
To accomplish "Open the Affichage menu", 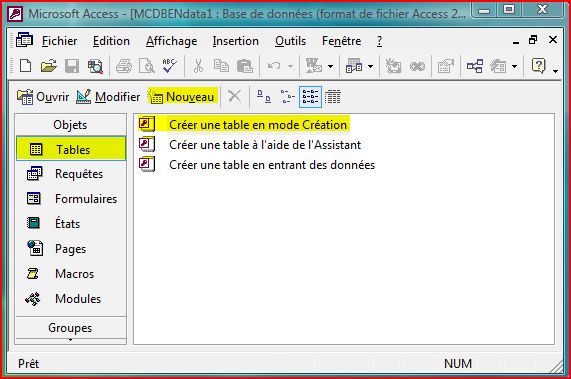I will point(172,41).
